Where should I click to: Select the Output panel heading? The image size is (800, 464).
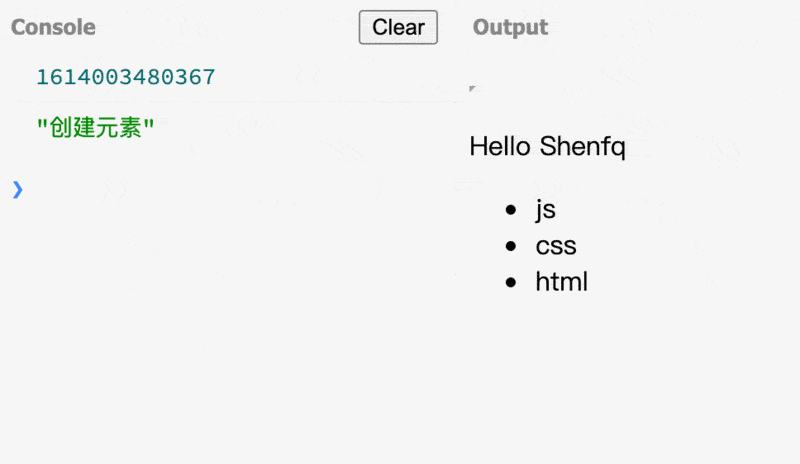click(x=510, y=27)
